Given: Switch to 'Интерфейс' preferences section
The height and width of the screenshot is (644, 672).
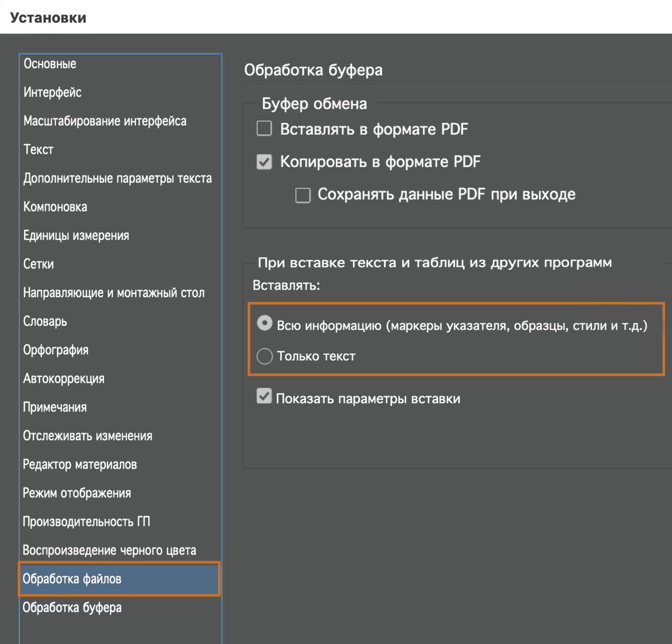Looking at the screenshot, I should (x=52, y=92).
